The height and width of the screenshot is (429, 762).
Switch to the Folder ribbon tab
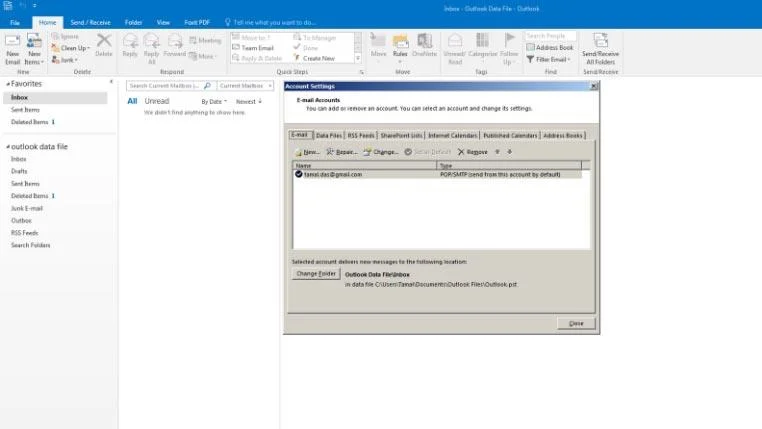[x=133, y=22]
